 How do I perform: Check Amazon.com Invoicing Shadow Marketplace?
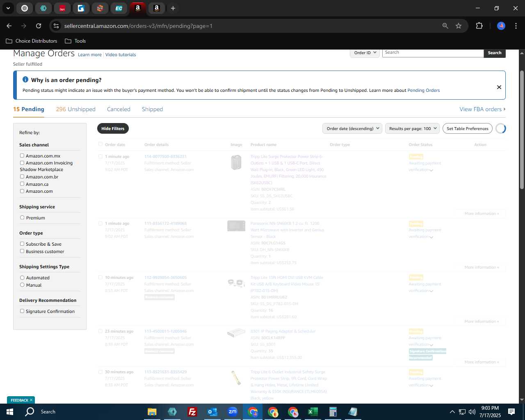point(22,162)
